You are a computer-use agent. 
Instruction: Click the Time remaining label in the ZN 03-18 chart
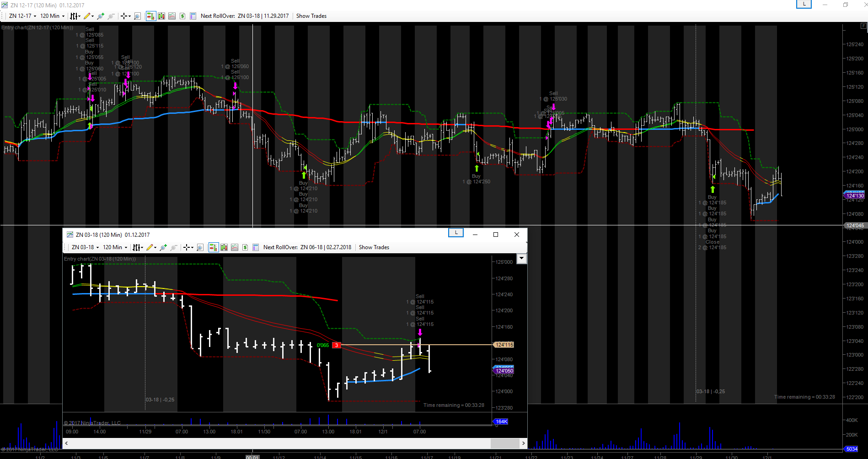point(454,405)
